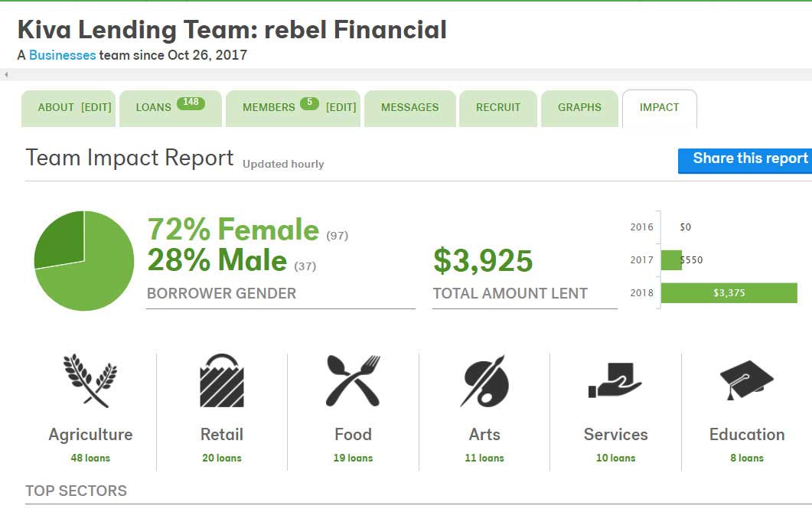
Task: Click the Share this report button
Action: (745, 161)
